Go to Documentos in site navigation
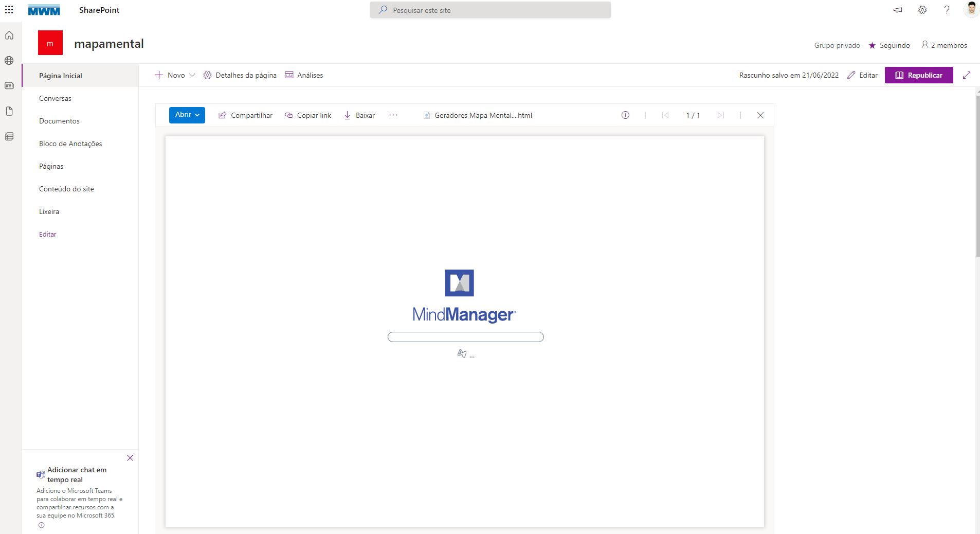 coord(59,121)
